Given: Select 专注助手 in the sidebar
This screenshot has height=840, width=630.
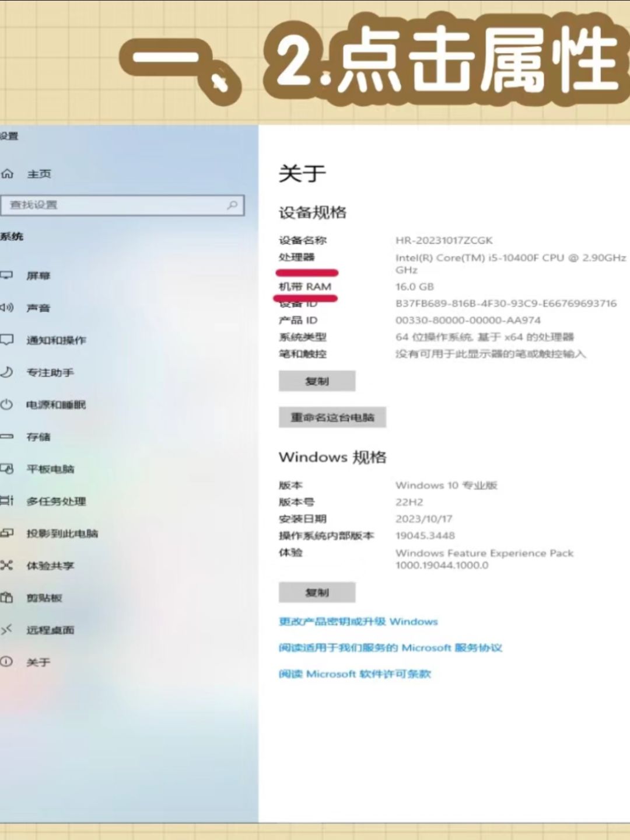Looking at the screenshot, I should pyautogui.click(x=50, y=372).
